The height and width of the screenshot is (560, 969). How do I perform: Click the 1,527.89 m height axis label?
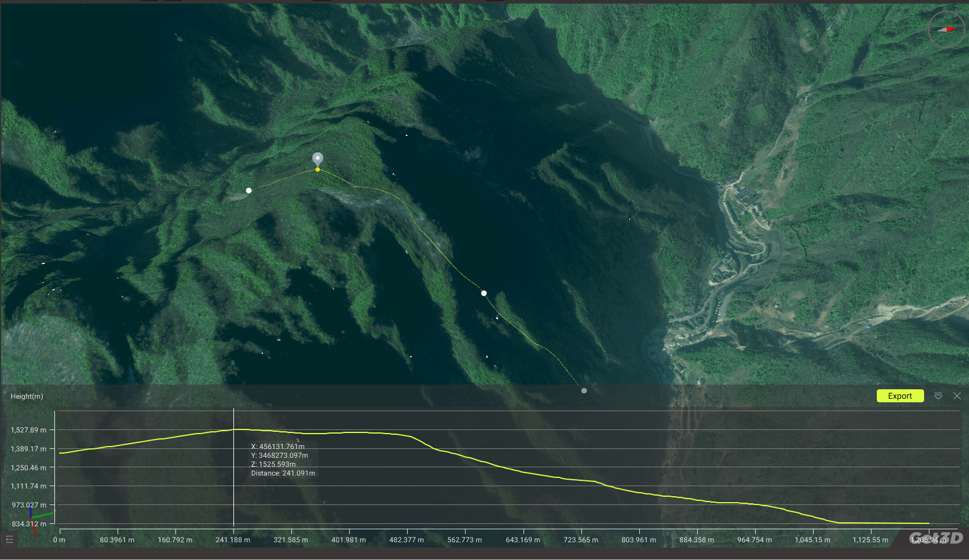coord(28,430)
